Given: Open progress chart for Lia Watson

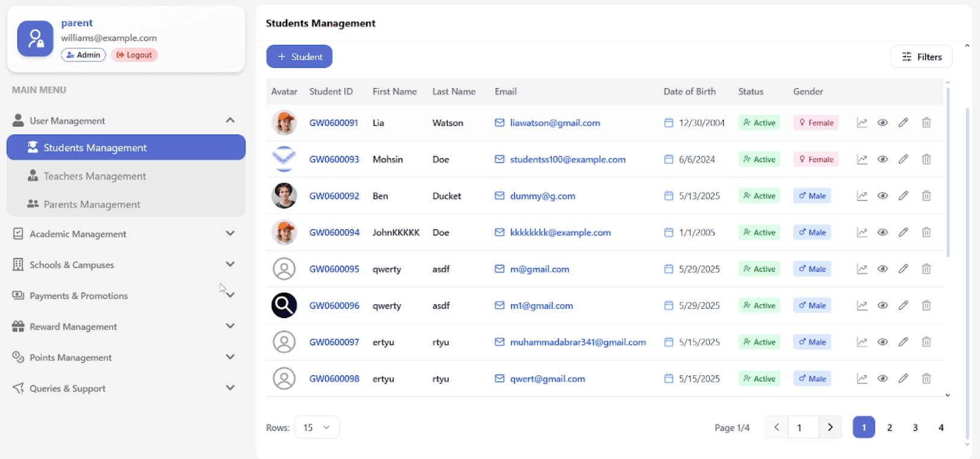Looking at the screenshot, I should click(x=862, y=123).
